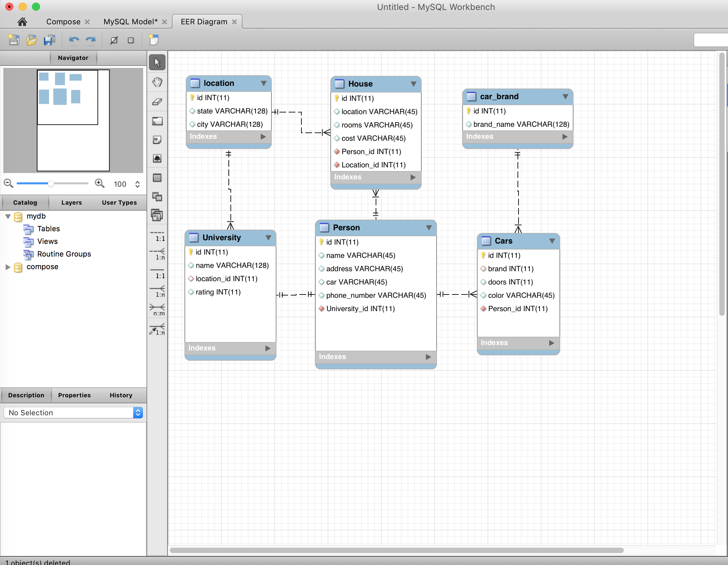This screenshot has width=728, height=565.
Task: Expand the Indexes section in Cars table
Action: tap(551, 342)
